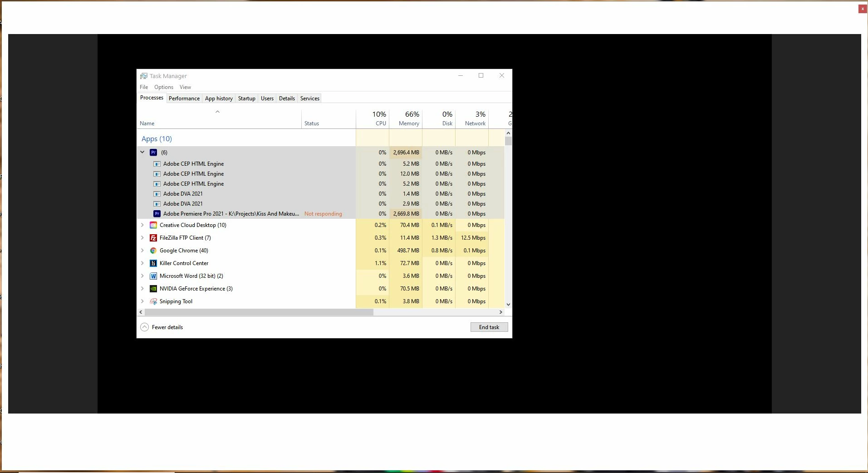Click the Microsoft Word app icon

[x=153, y=276]
